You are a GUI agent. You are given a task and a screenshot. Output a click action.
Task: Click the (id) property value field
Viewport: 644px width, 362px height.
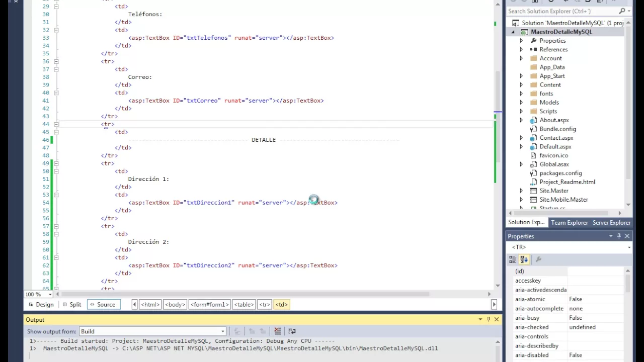coord(596,271)
